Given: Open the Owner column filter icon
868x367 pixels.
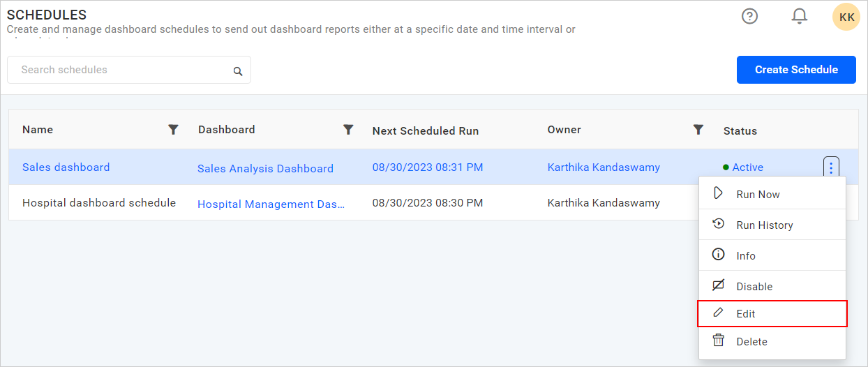Looking at the screenshot, I should [x=698, y=129].
